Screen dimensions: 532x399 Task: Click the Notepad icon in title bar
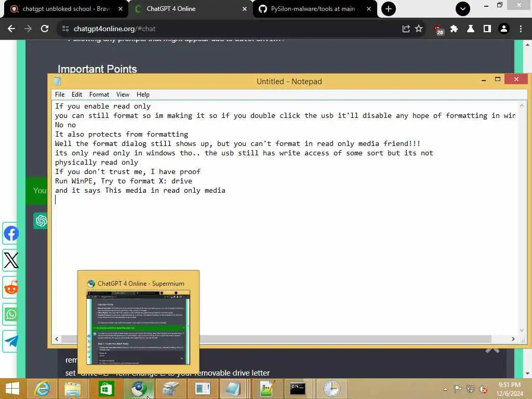click(57, 81)
